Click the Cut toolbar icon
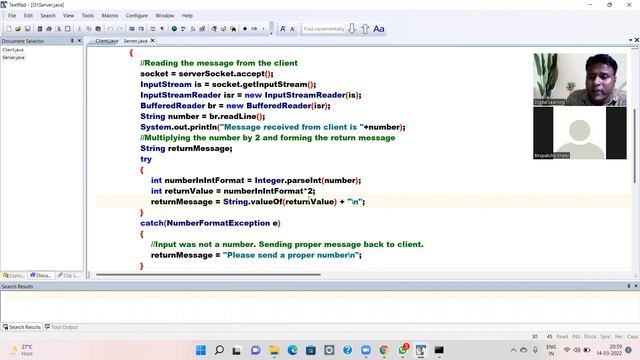The width and height of the screenshot is (640, 360). [79, 29]
